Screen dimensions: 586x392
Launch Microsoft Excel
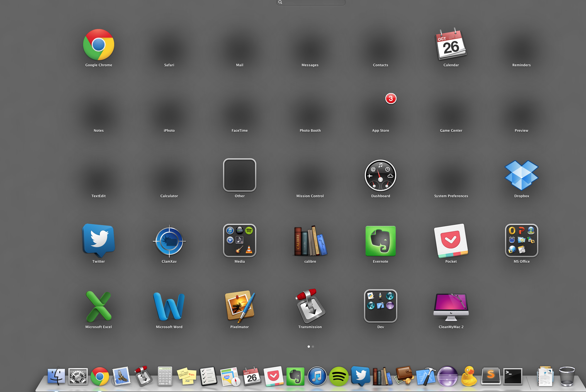99,306
